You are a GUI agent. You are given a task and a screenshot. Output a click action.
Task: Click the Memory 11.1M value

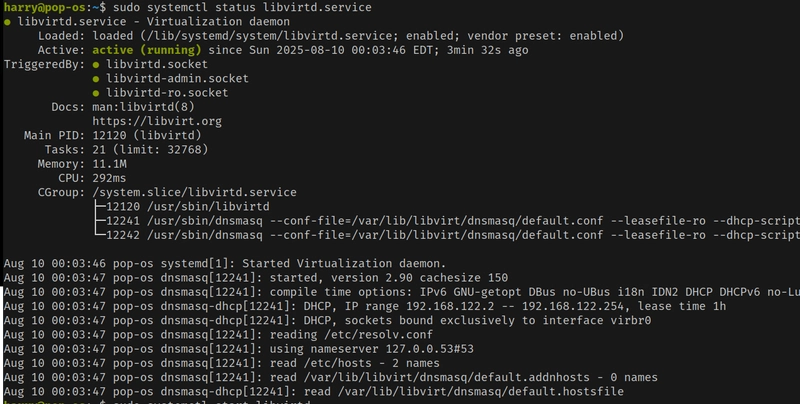pos(109,164)
